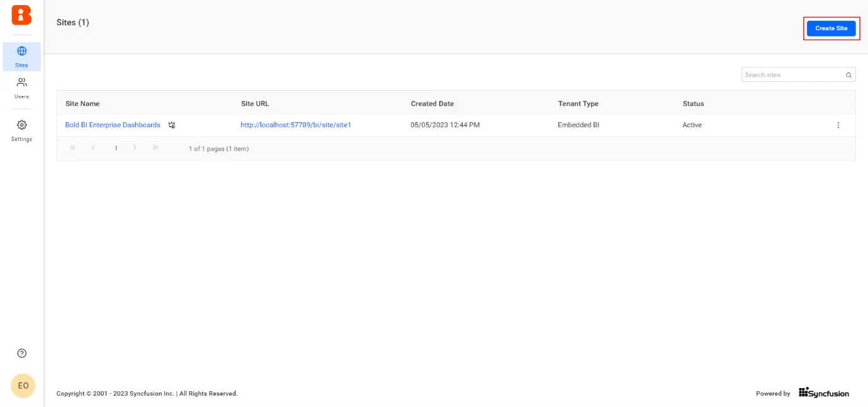Click the Sites (1) page heading

coord(73,23)
